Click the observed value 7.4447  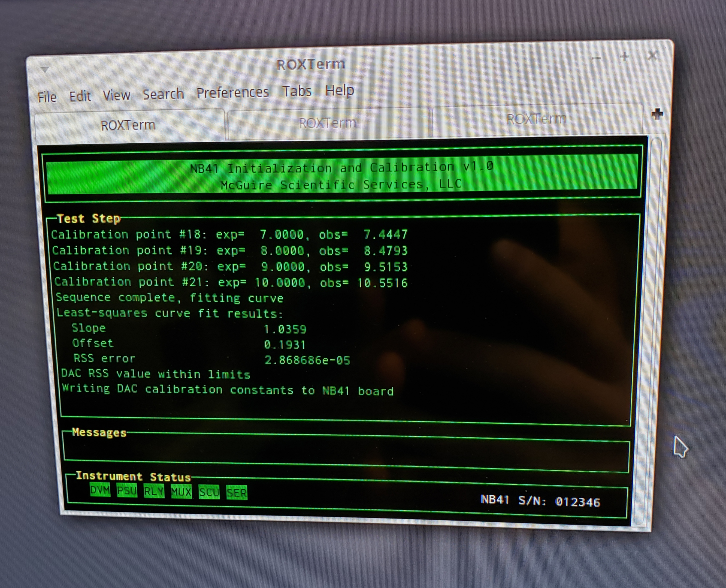(x=386, y=234)
